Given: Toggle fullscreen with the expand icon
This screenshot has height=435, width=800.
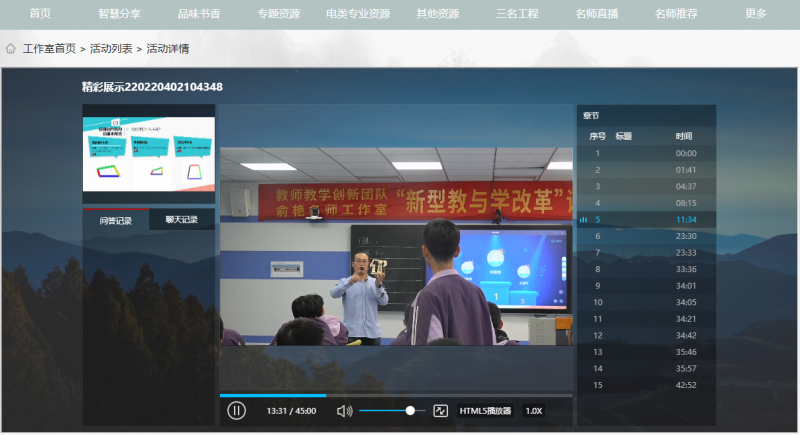Looking at the screenshot, I should tap(440, 411).
